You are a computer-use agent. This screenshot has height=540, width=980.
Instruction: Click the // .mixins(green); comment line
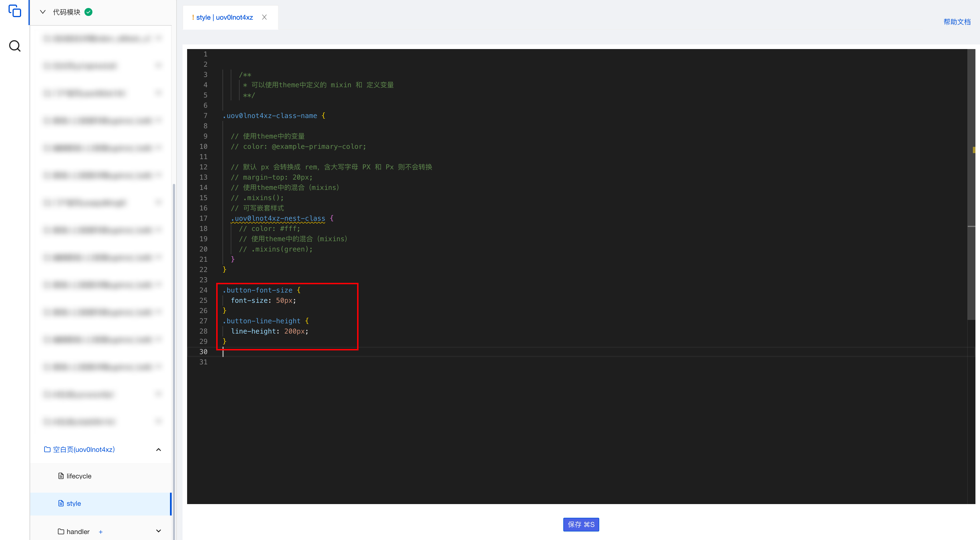point(276,249)
